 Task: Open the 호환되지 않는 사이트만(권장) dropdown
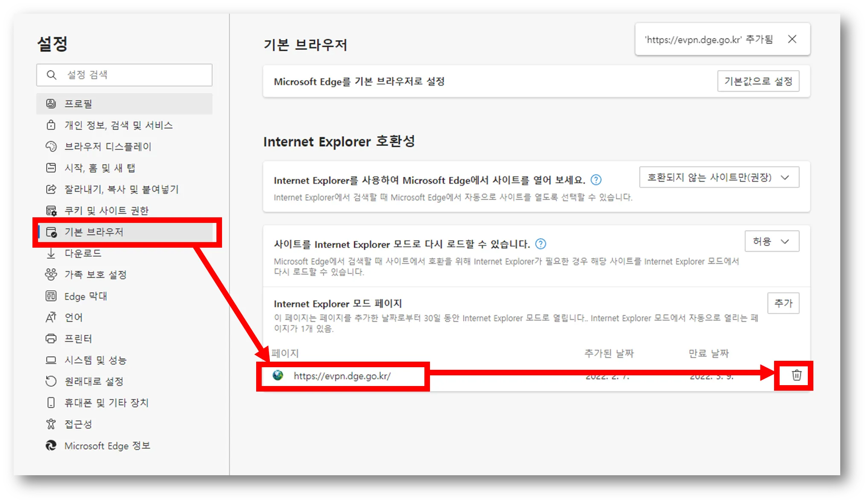pos(719,177)
